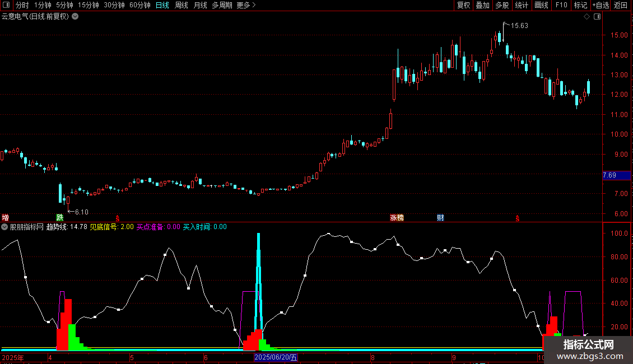Screen dimensions: 633x364
Task: Open the 云意电气 chart dropdown arrow
Action: point(75,17)
